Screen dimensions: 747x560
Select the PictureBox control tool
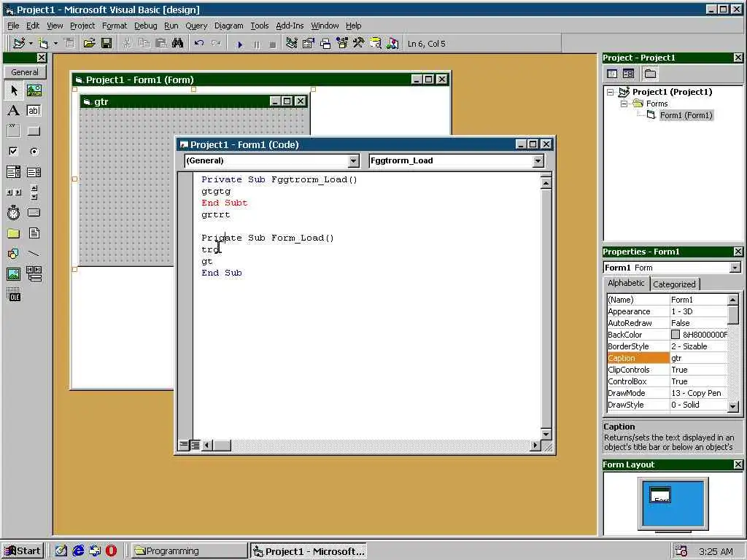34,90
